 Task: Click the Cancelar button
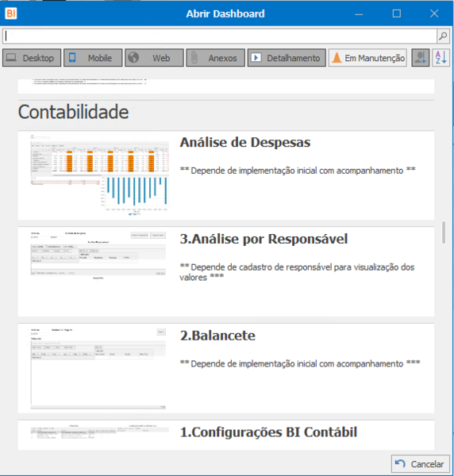[421, 464]
